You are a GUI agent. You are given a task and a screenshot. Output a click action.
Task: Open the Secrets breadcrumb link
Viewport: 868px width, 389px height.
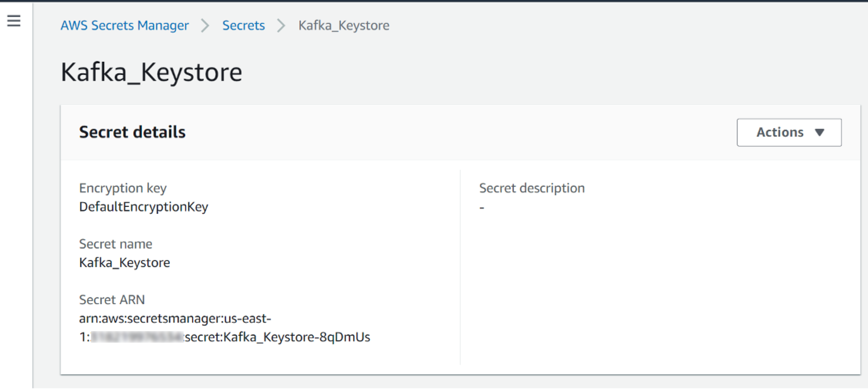[243, 25]
